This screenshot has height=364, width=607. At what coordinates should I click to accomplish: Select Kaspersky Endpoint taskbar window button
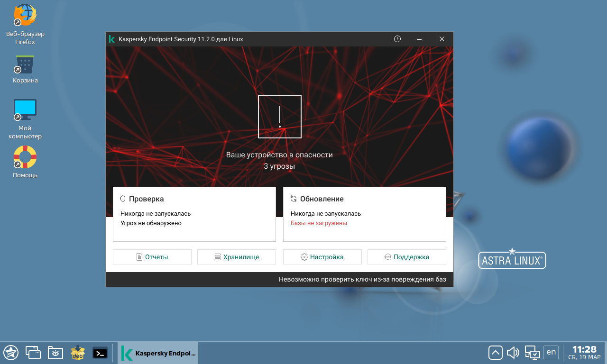click(x=158, y=353)
